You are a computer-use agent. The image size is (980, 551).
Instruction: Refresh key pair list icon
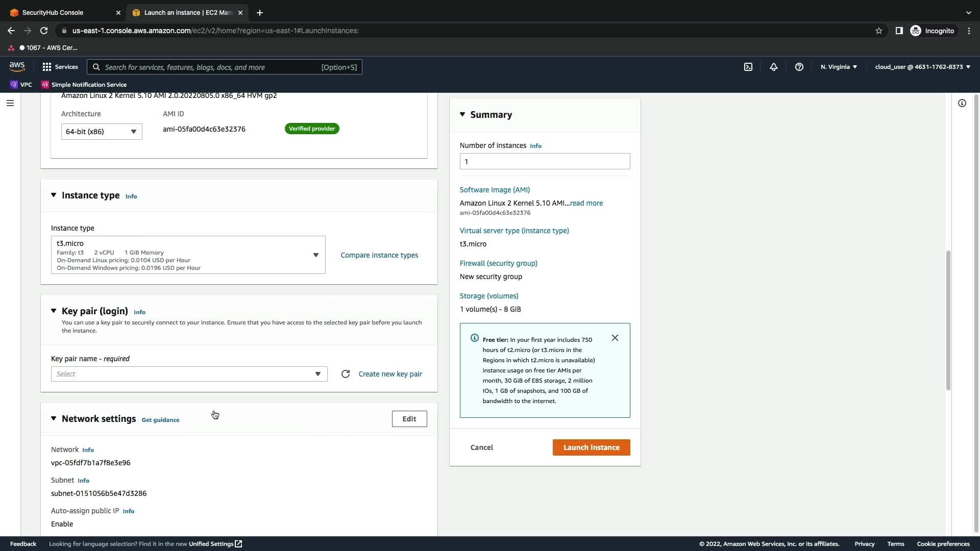click(x=346, y=374)
